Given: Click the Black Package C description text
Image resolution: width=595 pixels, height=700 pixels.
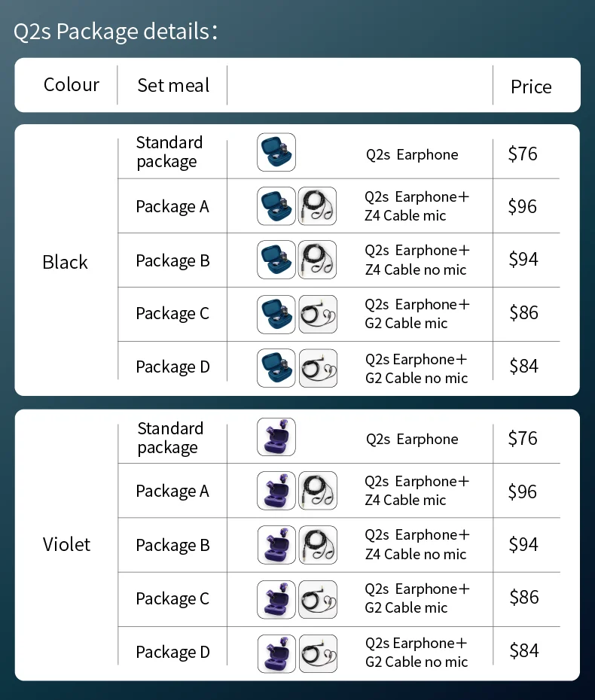Looking at the screenshot, I should [416, 314].
